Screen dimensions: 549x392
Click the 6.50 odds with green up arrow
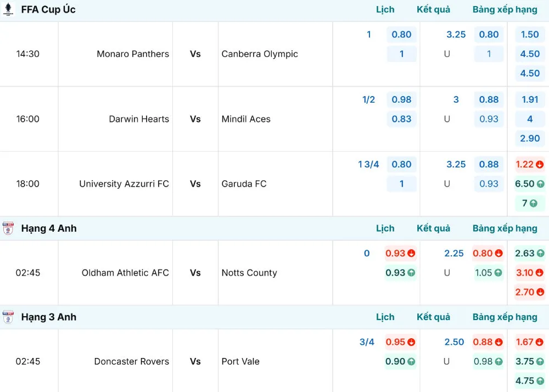(x=529, y=184)
